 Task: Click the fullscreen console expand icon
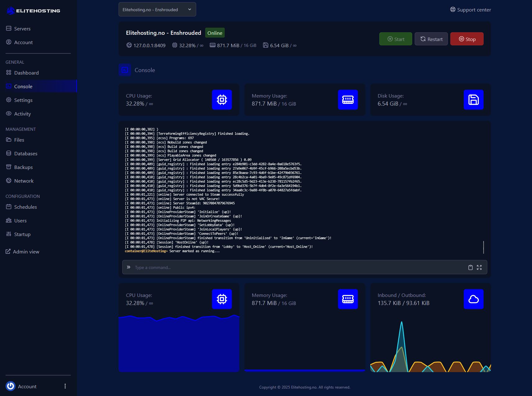[x=479, y=267]
